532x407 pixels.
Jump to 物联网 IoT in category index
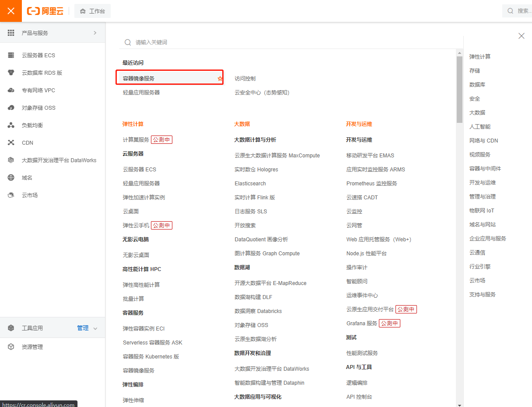482,211
